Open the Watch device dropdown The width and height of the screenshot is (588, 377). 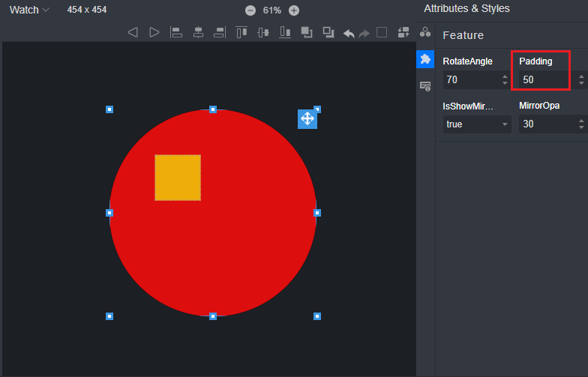point(30,10)
